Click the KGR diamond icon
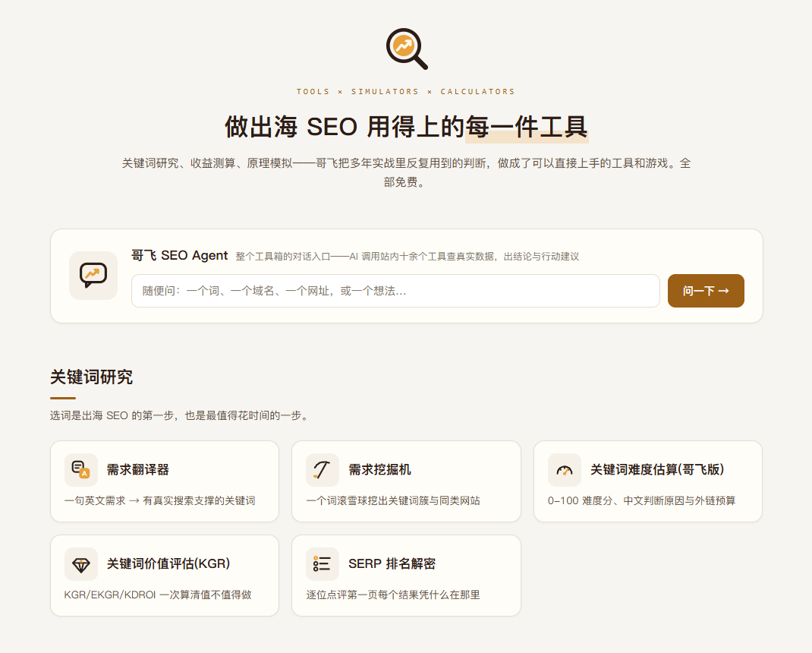The width and height of the screenshot is (812, 653). 80,564
